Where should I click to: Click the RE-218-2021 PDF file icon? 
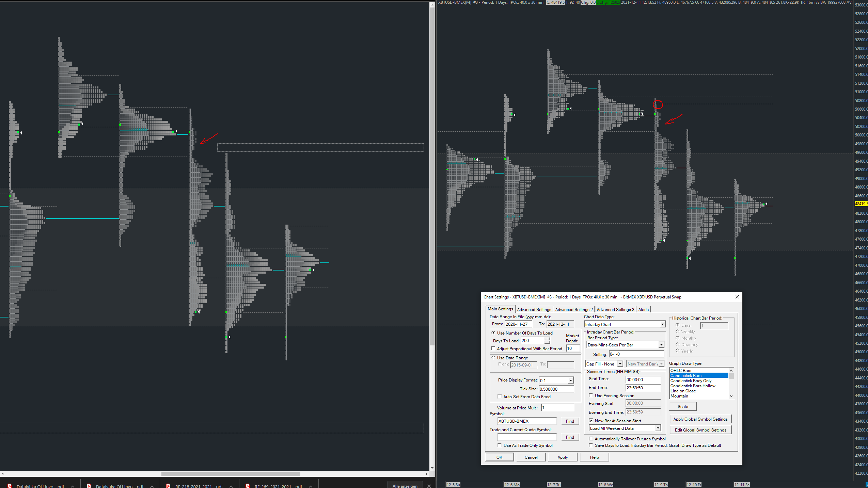coord(168,486)
